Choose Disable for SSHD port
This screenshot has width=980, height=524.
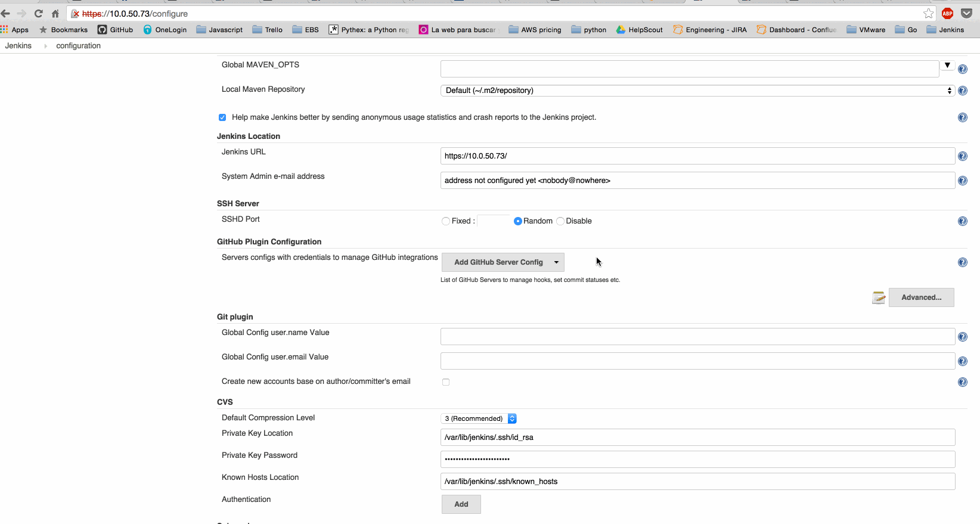coord(560,221)
